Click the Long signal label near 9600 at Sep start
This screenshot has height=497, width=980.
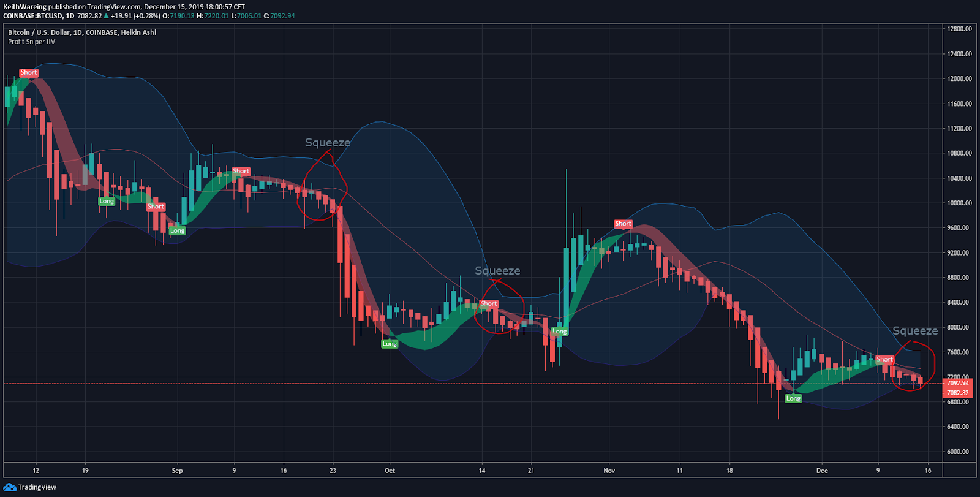click(x=177, y=230)
